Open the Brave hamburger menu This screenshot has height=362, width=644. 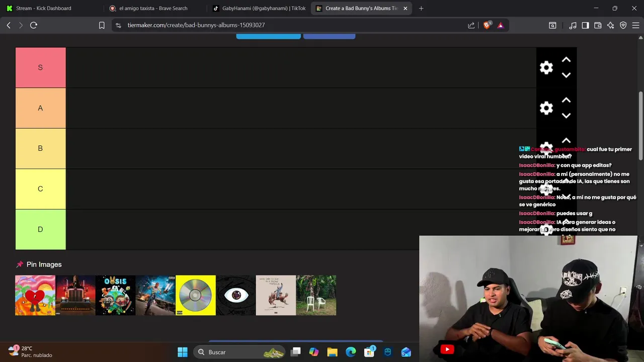click(635, 25)
